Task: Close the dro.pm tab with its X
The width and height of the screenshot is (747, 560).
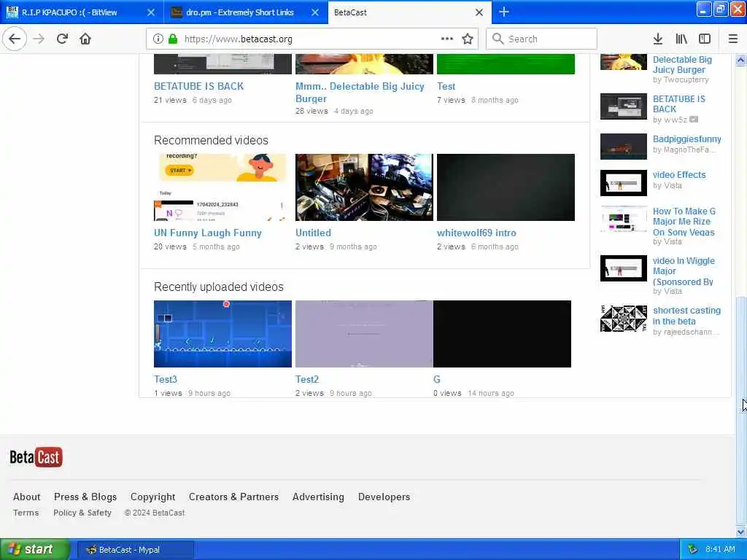Action: coord(315,12)
